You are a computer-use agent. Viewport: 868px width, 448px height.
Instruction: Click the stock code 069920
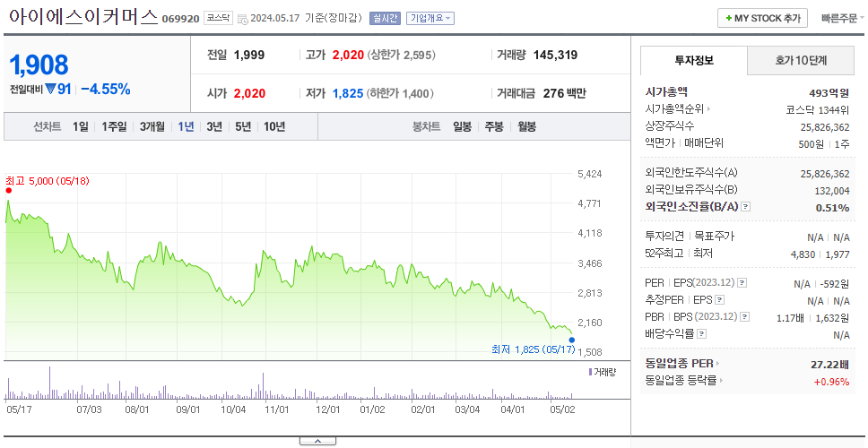point(180,19)
